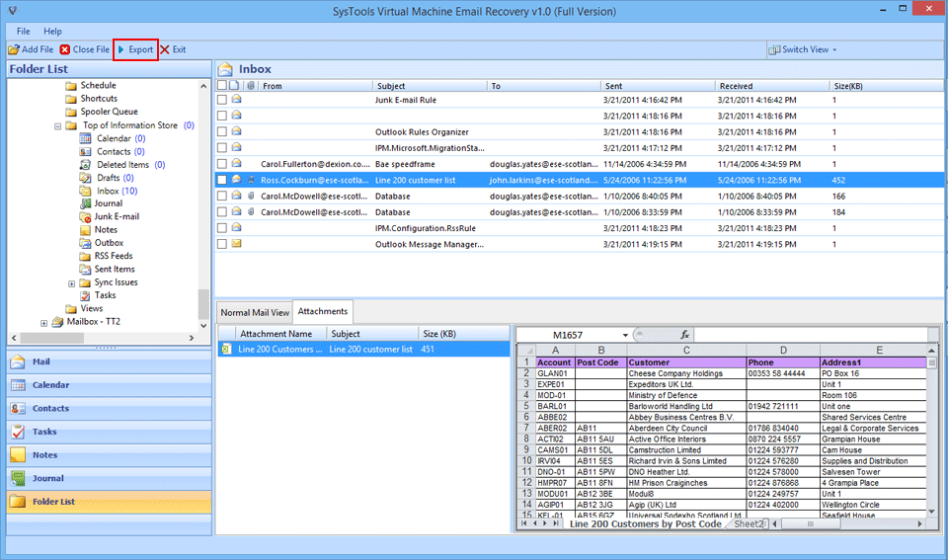
Task: Sort messages by the From column header
Action: [x=314, y=86]
